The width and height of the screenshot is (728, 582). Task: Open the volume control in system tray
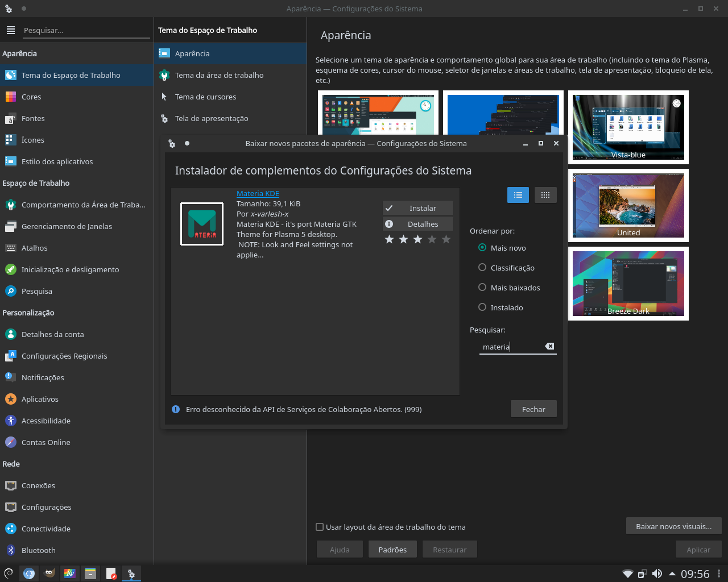tap(657, 573)
